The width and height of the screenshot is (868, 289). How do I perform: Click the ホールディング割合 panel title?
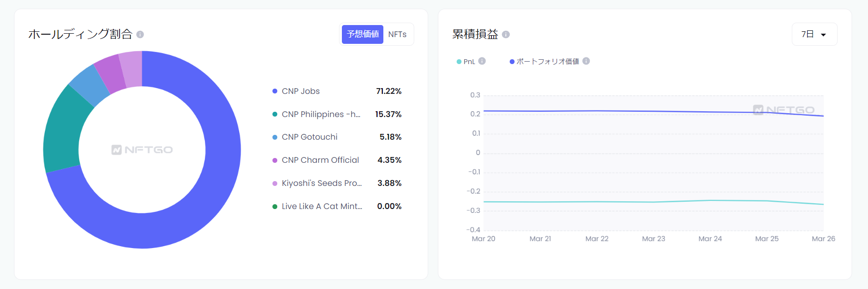point(80,34)
